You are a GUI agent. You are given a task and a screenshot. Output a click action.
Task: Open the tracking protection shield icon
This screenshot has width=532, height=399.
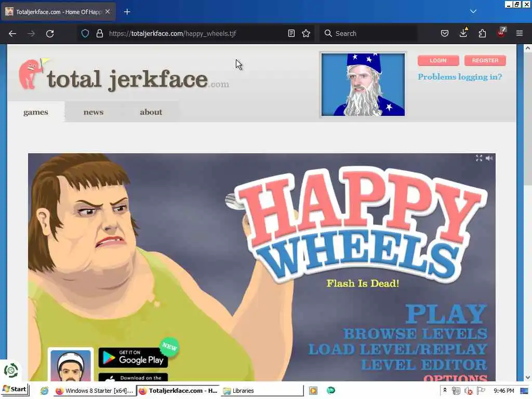click(x=85, y=33)
